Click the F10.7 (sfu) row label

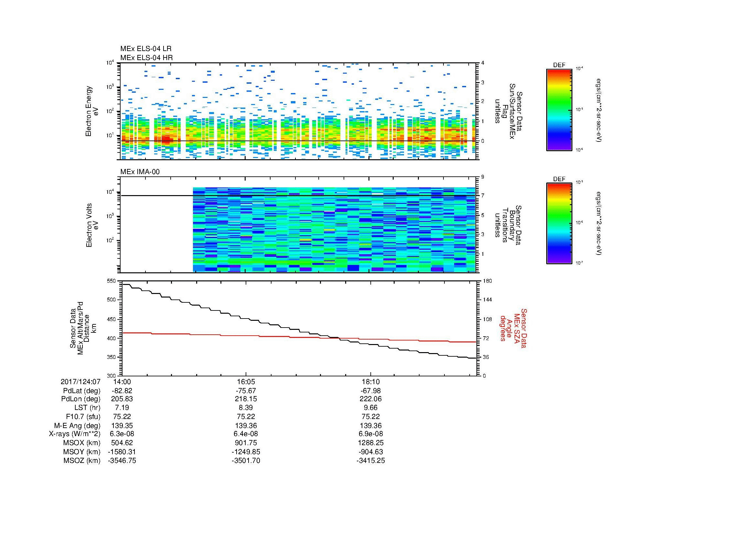point(83,416)
